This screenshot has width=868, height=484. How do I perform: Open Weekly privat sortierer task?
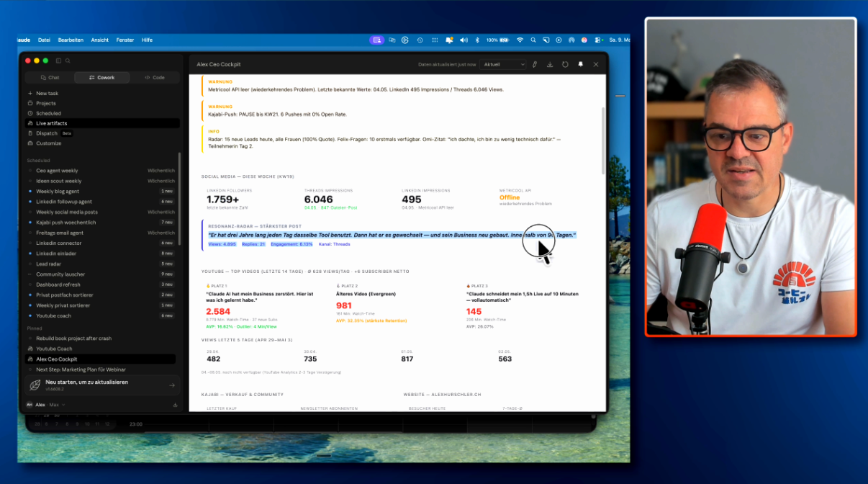101,305
